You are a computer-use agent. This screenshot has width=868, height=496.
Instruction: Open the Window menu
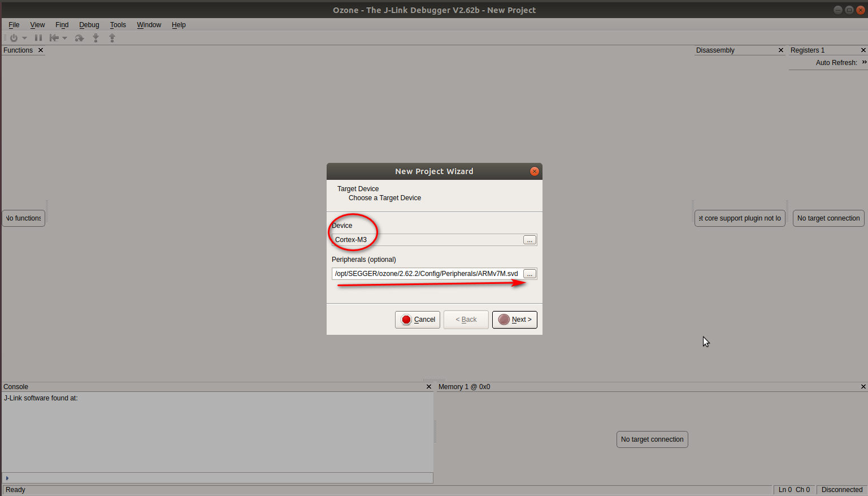point(149,25)
